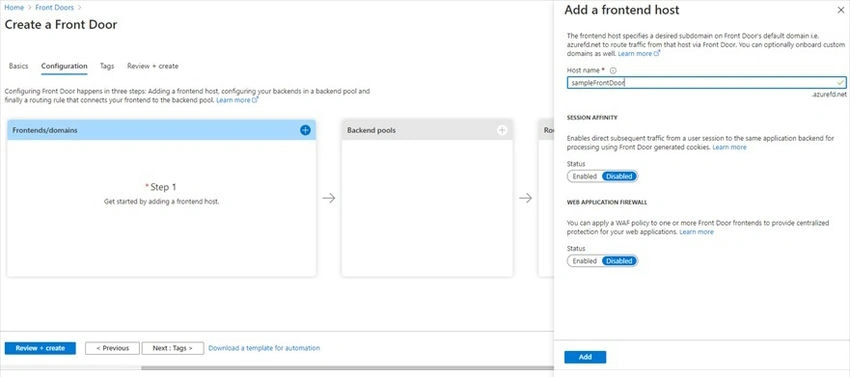Switch to the Basics tab
The image size is (850, 377).
point(18,66)
